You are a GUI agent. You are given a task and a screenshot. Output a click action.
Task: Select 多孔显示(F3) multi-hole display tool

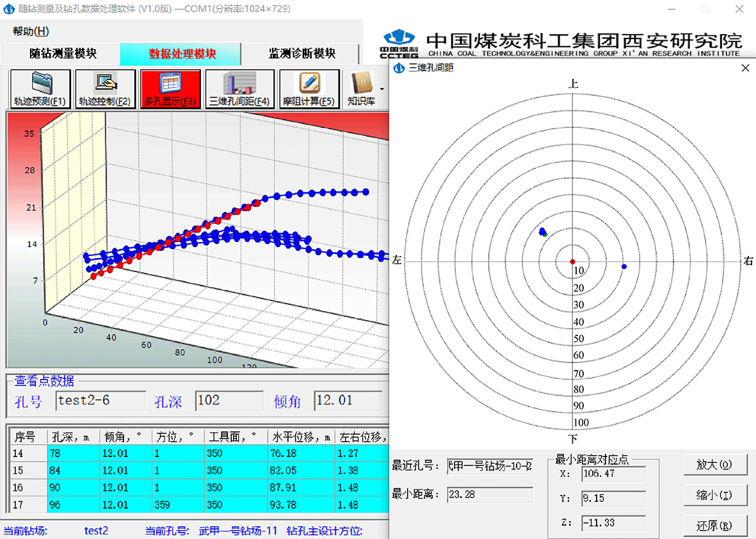tap(170, 89)
